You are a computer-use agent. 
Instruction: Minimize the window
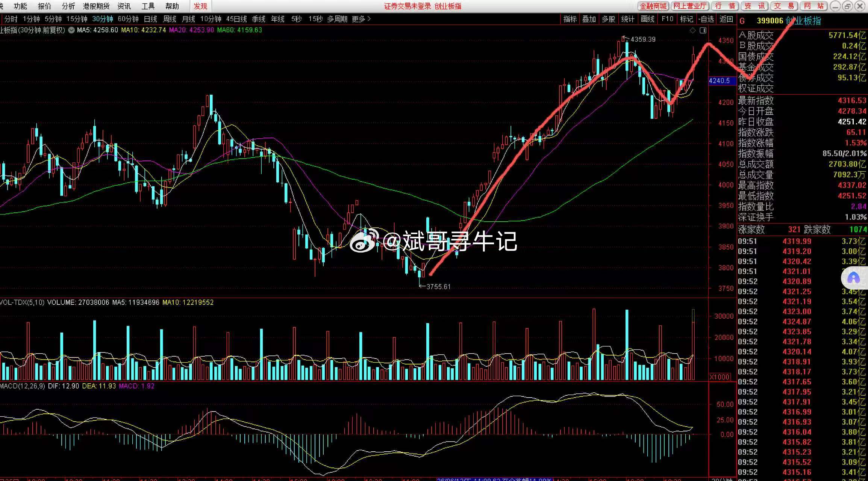(x=835, y=6)
